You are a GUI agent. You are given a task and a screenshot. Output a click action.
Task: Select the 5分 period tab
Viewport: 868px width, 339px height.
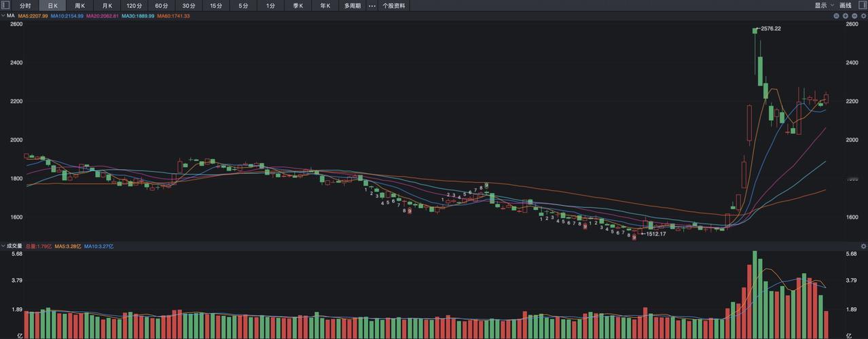pos(243,5)
